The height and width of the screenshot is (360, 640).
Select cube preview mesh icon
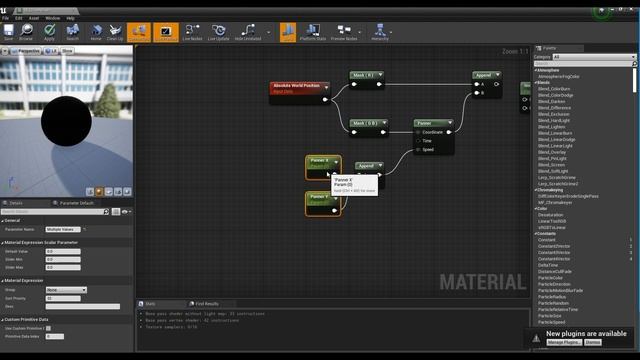pos(118,191)
